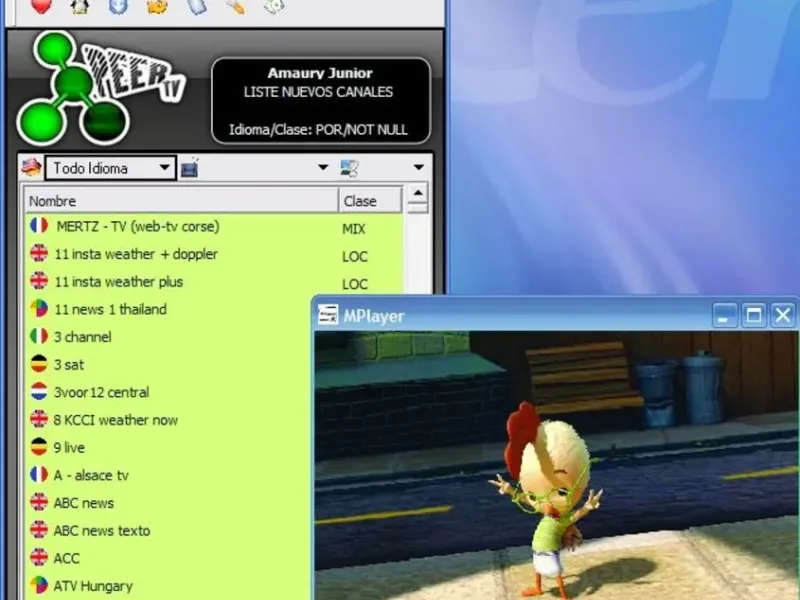Select channel ABC news
The image size is (800, 600).
pos(84,503)
